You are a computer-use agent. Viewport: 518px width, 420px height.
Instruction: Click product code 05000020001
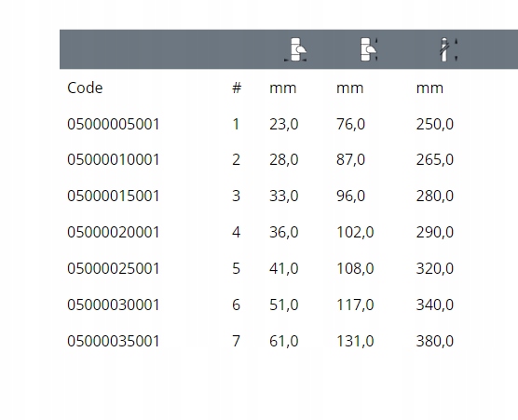click(x=114, y=232)
